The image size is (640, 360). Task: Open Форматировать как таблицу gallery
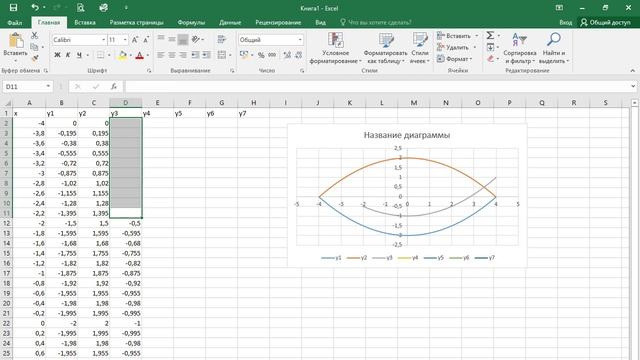point(385,48)
